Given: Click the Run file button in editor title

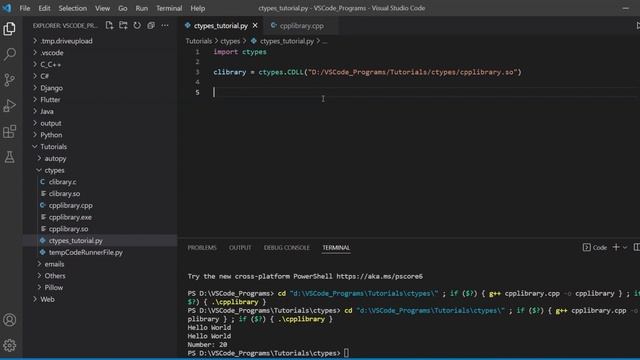Looking at the screenshot, I should pyautogui.click(x=637, y=25).
